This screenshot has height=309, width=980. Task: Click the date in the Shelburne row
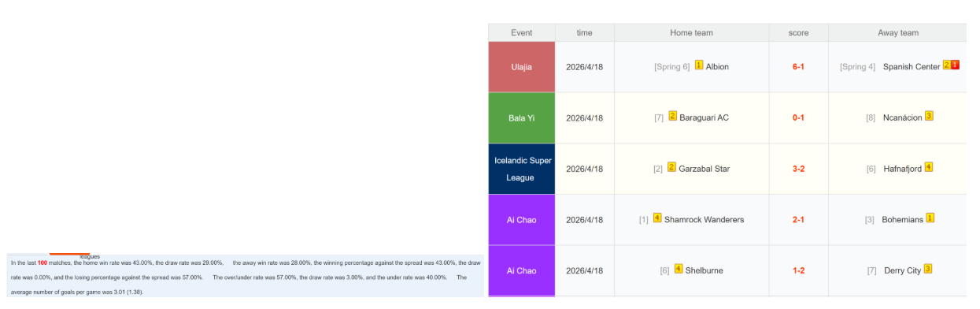585,270
